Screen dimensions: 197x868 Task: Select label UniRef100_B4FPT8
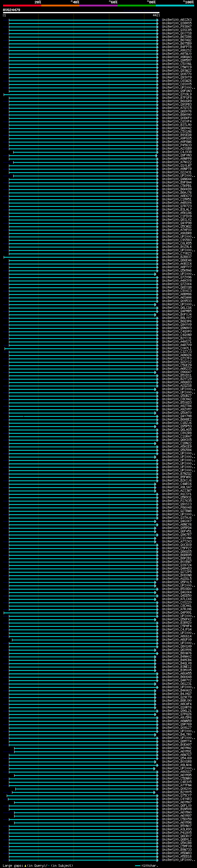point(177,47)
